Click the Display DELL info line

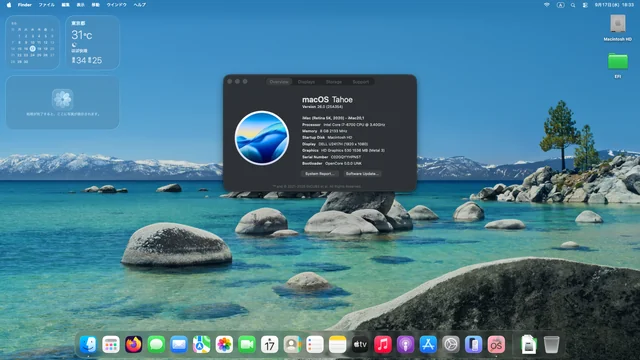tap(335, 144)
